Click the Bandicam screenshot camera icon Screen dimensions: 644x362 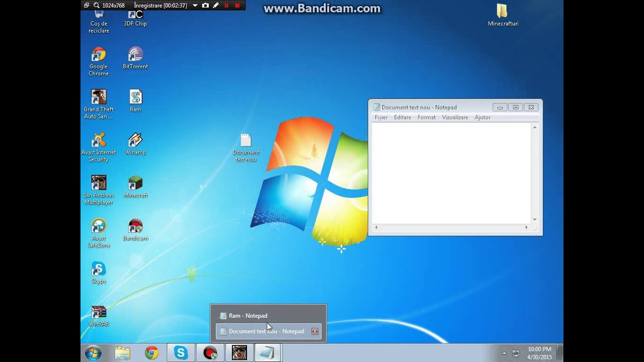205,6
